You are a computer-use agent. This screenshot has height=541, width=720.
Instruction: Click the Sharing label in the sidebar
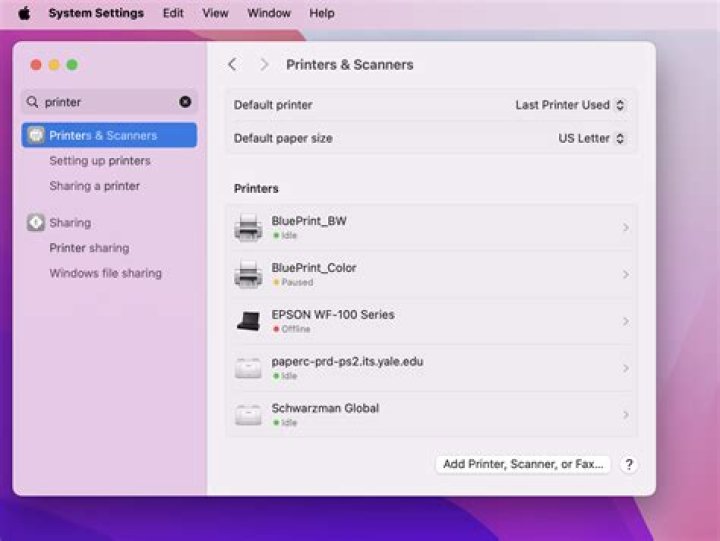[70, 223]
